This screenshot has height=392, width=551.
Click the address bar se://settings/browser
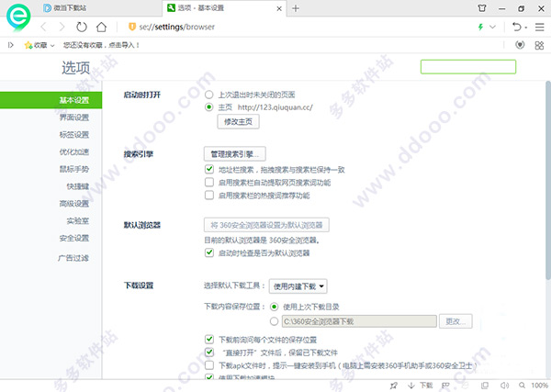176,27
